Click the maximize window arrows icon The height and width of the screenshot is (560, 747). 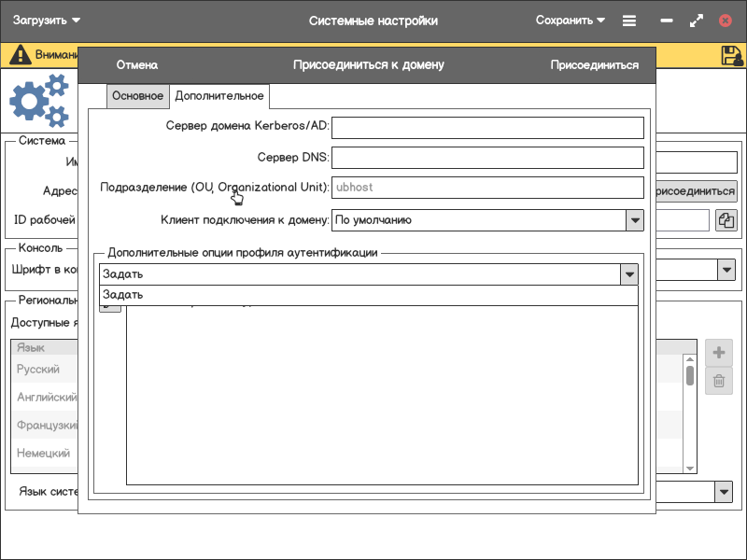click(x=696, y=21)
